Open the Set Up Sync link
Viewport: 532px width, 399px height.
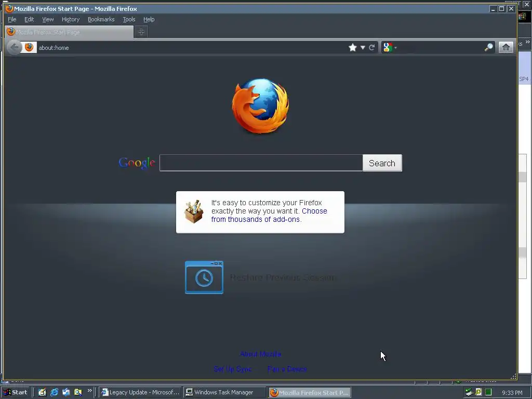click(x=232, y=369)
